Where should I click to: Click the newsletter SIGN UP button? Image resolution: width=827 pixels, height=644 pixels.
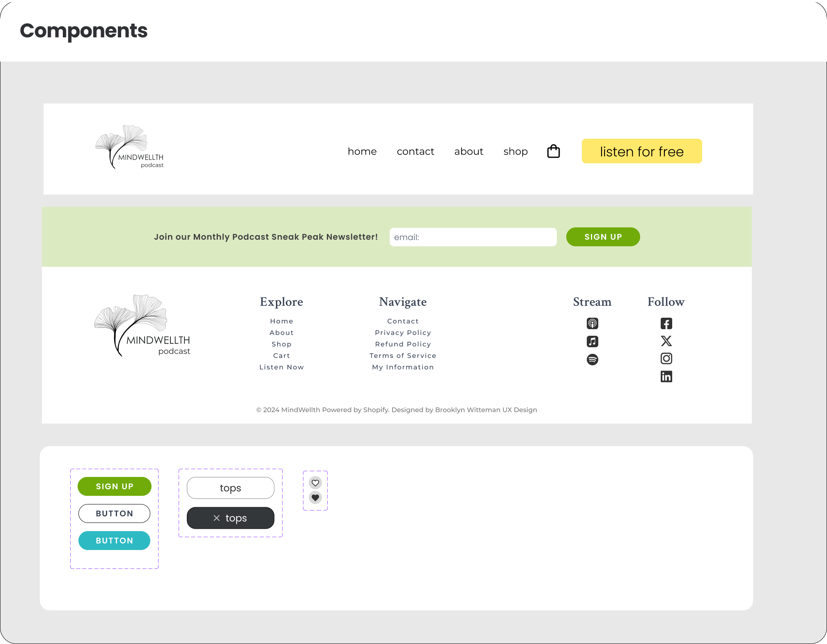click(603, 237)
